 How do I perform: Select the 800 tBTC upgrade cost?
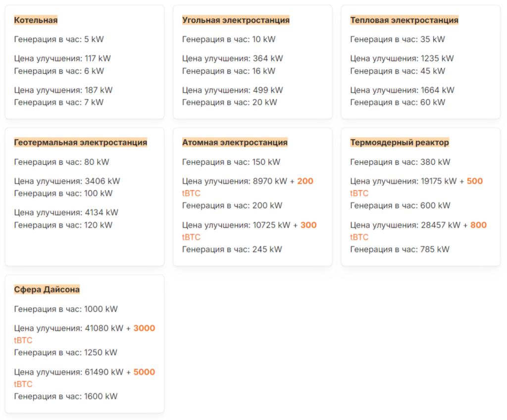coord(418,231)
